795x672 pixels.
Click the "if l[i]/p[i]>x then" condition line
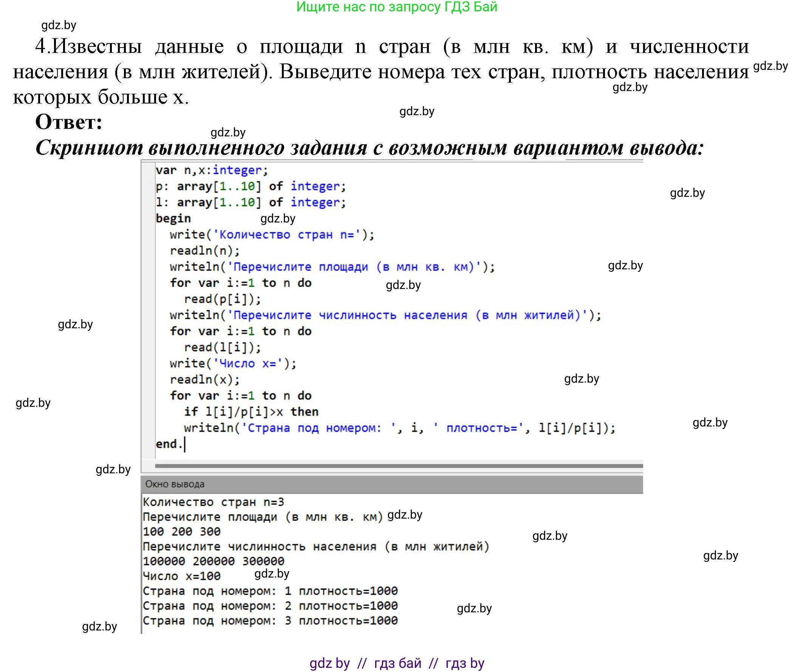tap(252, 411)
